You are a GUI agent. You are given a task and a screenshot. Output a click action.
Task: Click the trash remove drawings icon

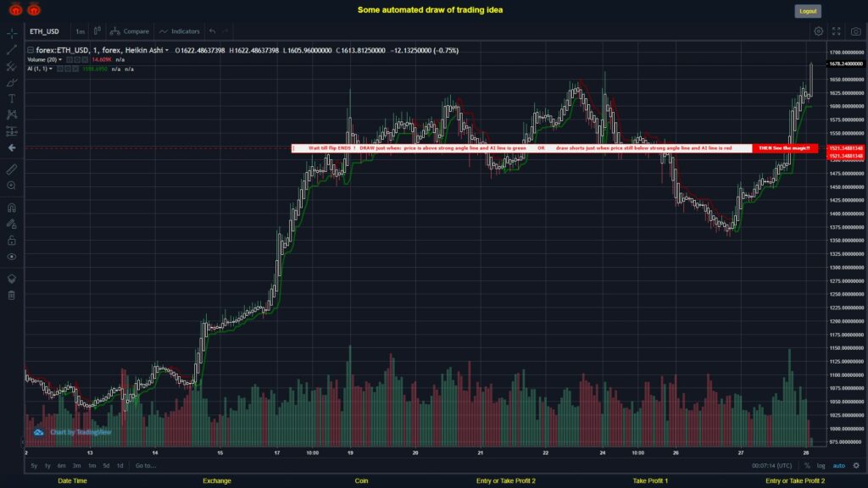point(12,296)
